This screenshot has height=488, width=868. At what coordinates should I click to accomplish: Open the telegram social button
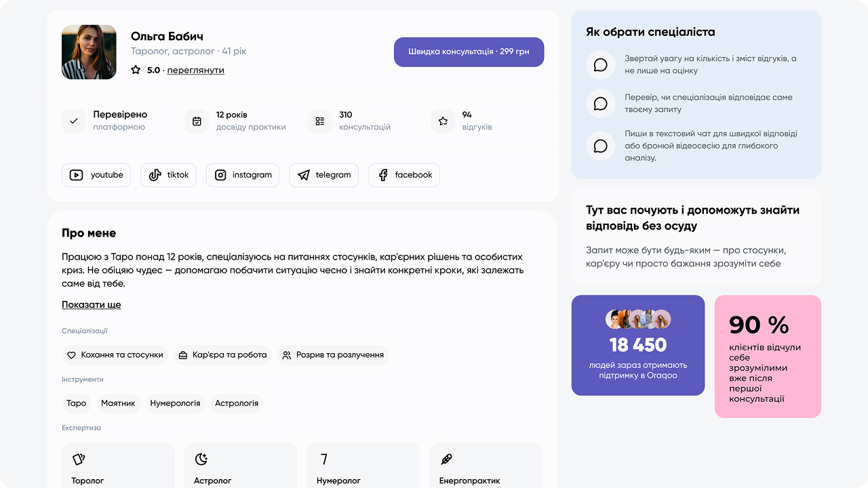(x=323, y=175)
